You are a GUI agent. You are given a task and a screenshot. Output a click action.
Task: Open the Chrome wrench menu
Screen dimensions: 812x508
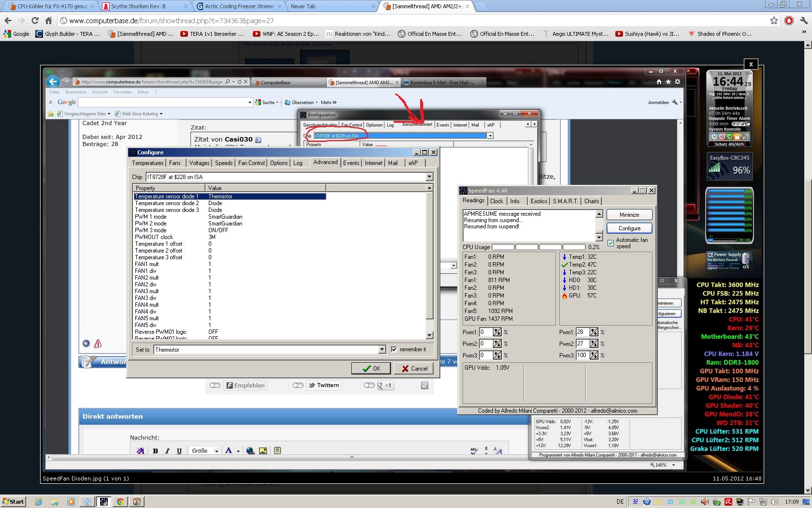pos(803,21)
